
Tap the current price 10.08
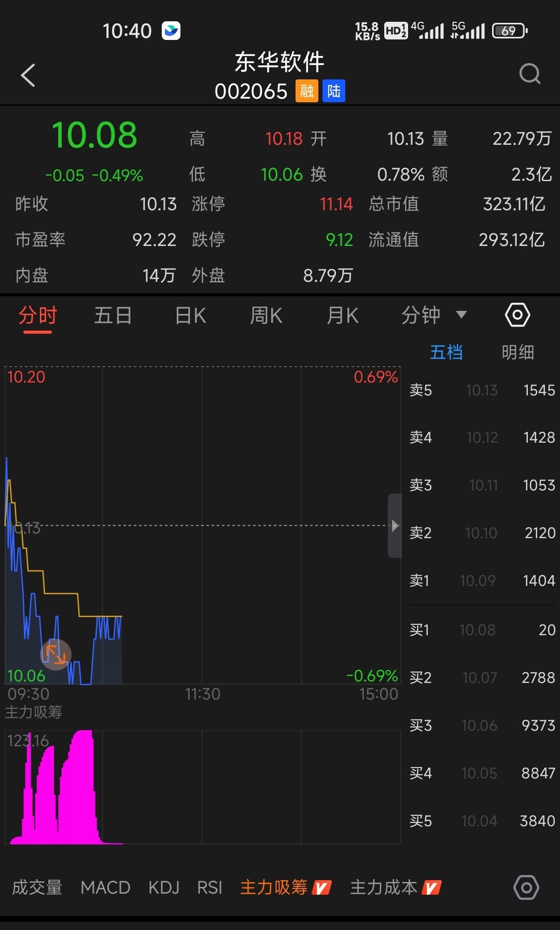pos(94,135)
